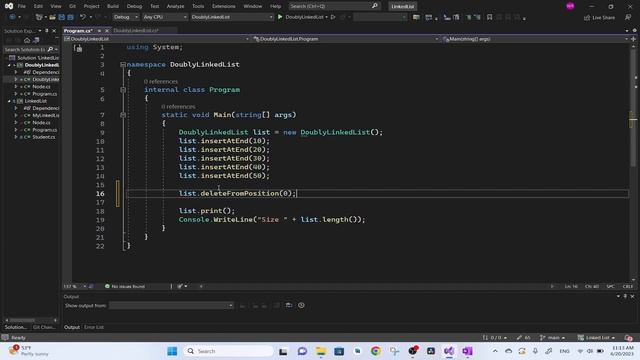Select MyLinkedList file in Solution Explorer
Screen dimensions: 640x360
(x=46, y=116)
